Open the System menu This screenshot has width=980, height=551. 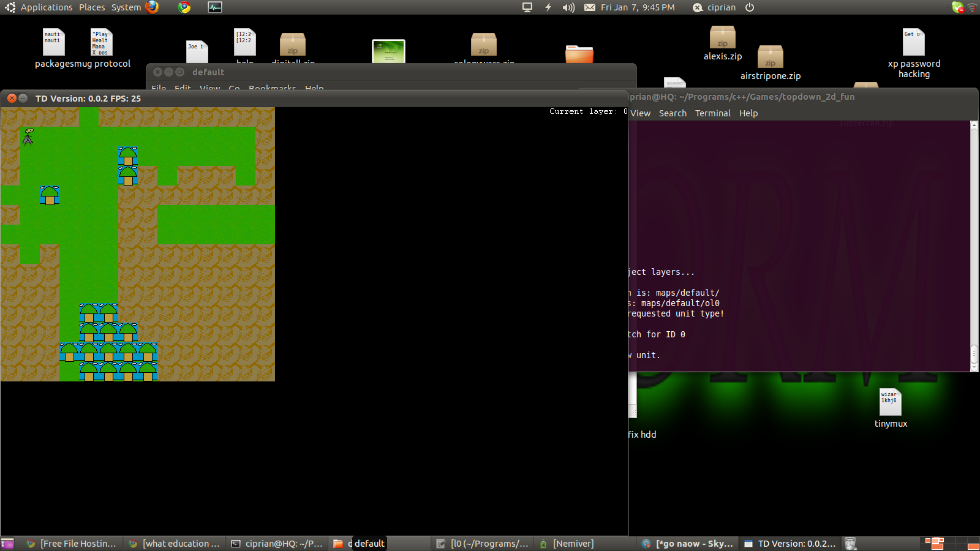pyautogui.click(x=126, y=7)
